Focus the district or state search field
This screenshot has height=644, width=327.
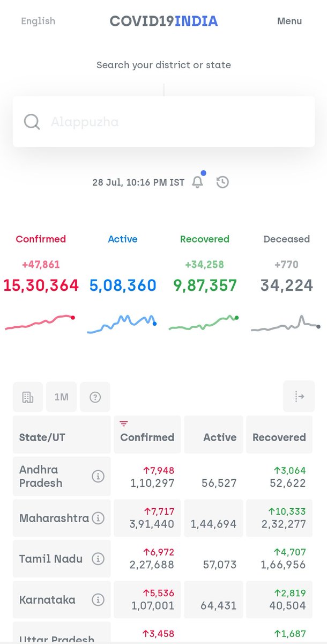(163, 122)
